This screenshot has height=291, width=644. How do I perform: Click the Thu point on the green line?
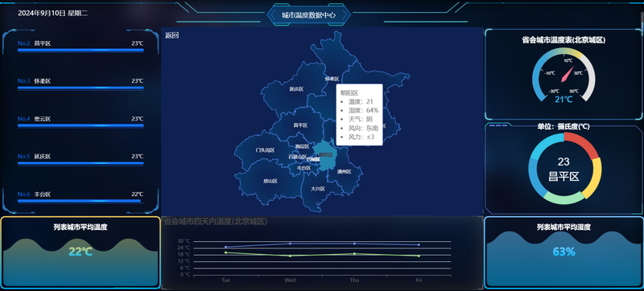[354, 254]
